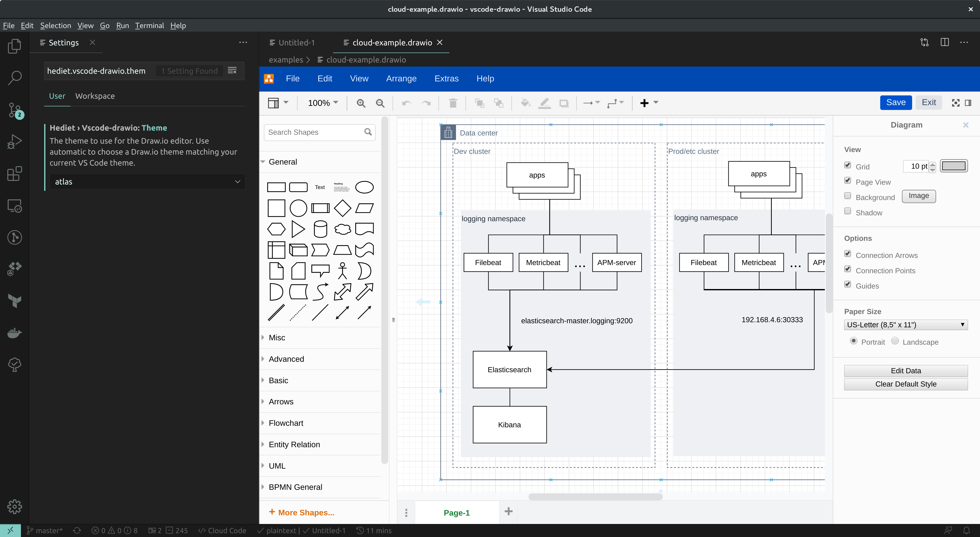Expand the Flowchart shapes section
This screenshot has height=537, width=980.
tap(286, 423)
